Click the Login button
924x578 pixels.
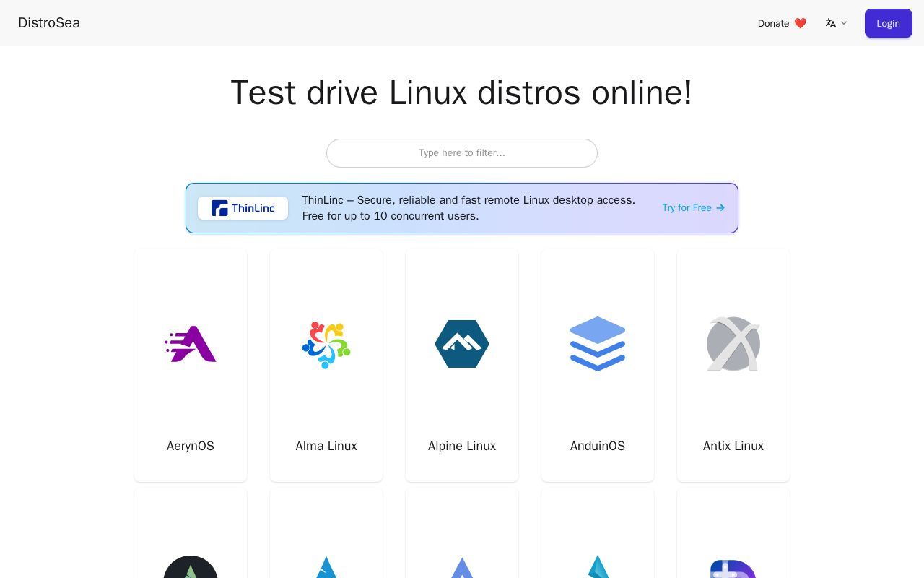click(888, 23)
